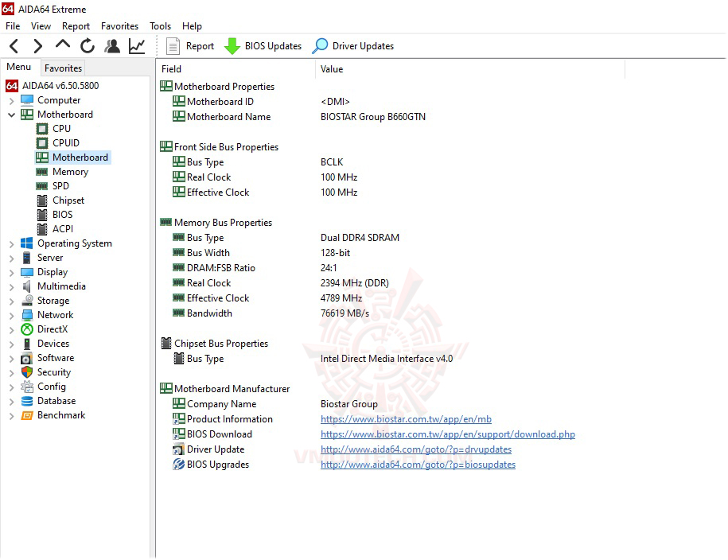Click the Server icon in tree
This screenshot has height=560, width=728.
click(x=27, y=258)
